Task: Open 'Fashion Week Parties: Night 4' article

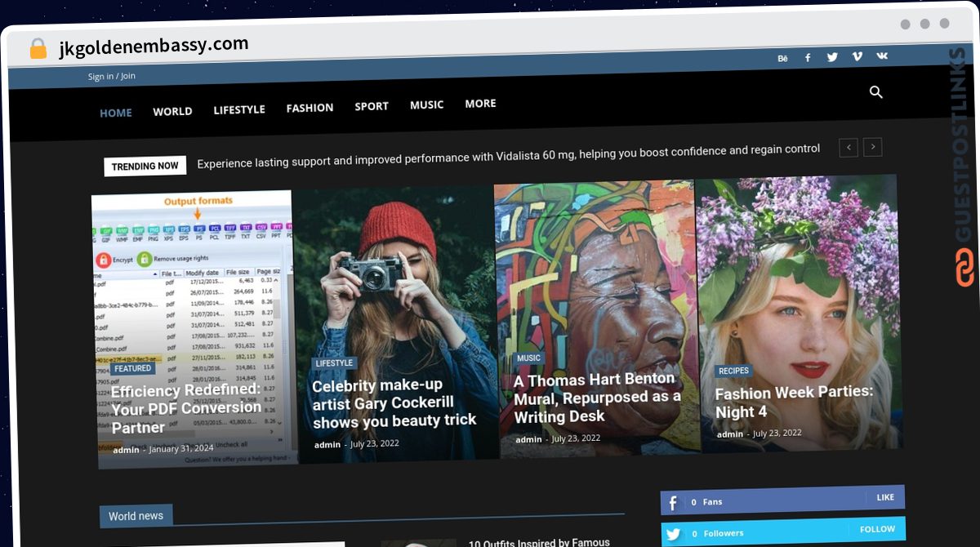Action: click(794, 402)
